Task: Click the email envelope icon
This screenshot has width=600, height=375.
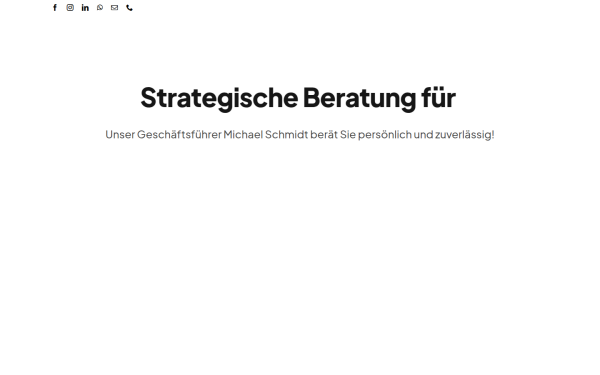Action: [x=114, y=8]
